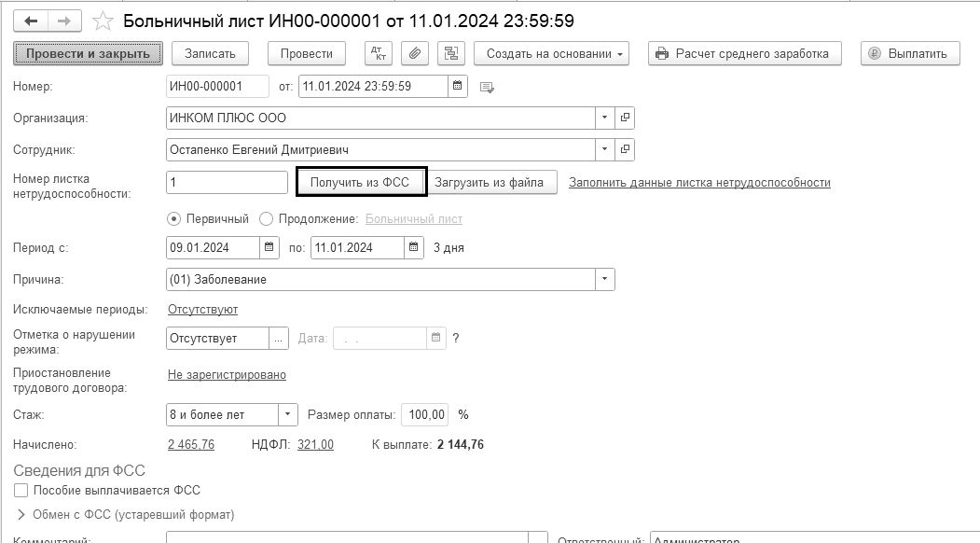This screenshot has width=980, height=543.
Task: Click К выплате amount 2 144,76
Action: pyautogui.click(x=461, y=445)
